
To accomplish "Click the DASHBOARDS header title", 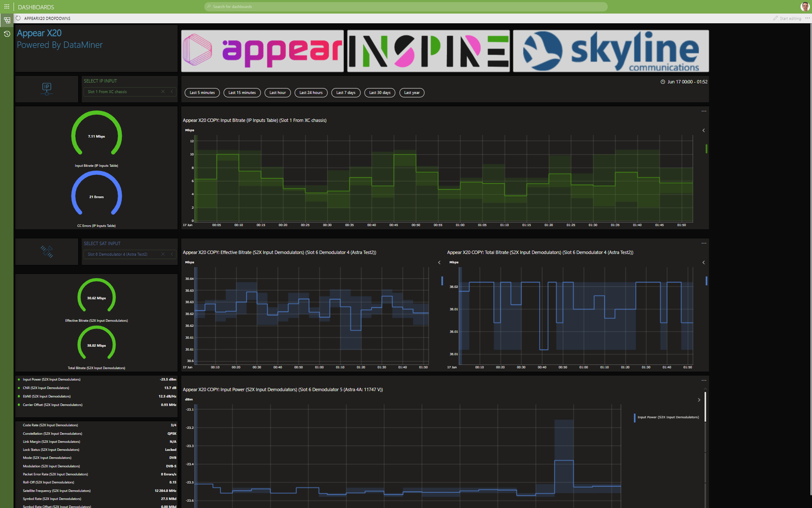I will coord(36,7).
